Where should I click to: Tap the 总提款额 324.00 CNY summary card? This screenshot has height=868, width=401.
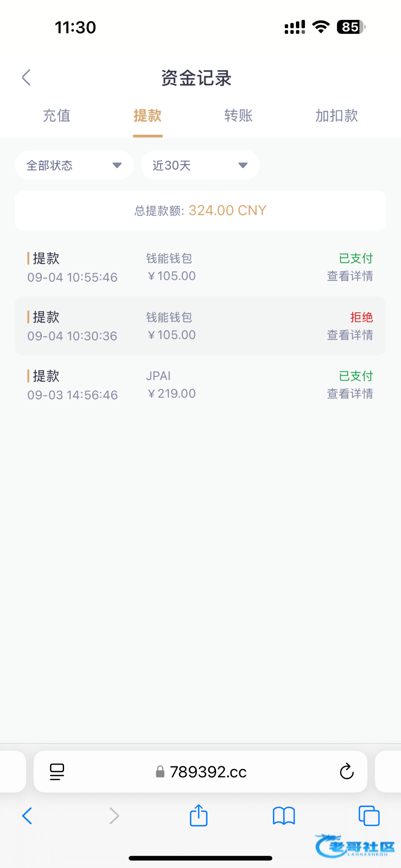(x=200, y=210)
